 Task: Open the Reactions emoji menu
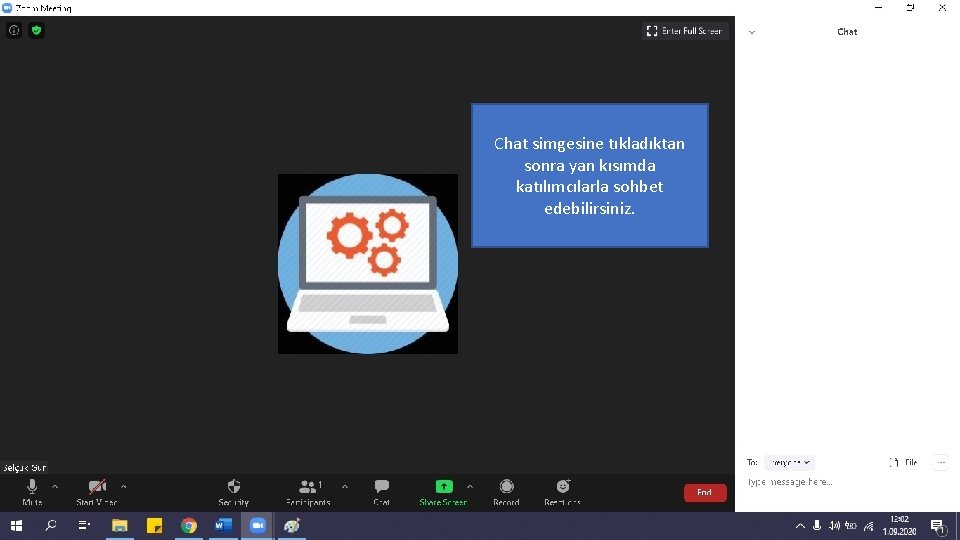click(563, 492)
